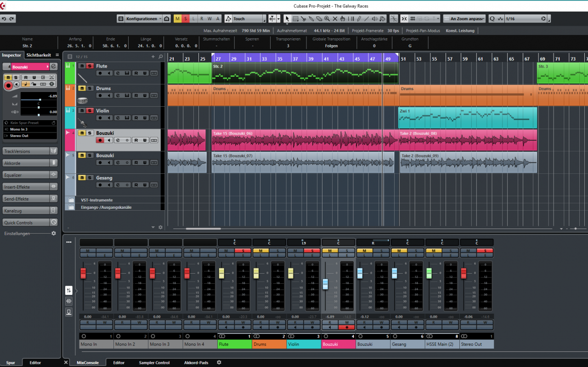Image resolution: width=588 pixels, height=367 pixels.
Task: Click the Stereo Out channel fader
Action: 464,273
